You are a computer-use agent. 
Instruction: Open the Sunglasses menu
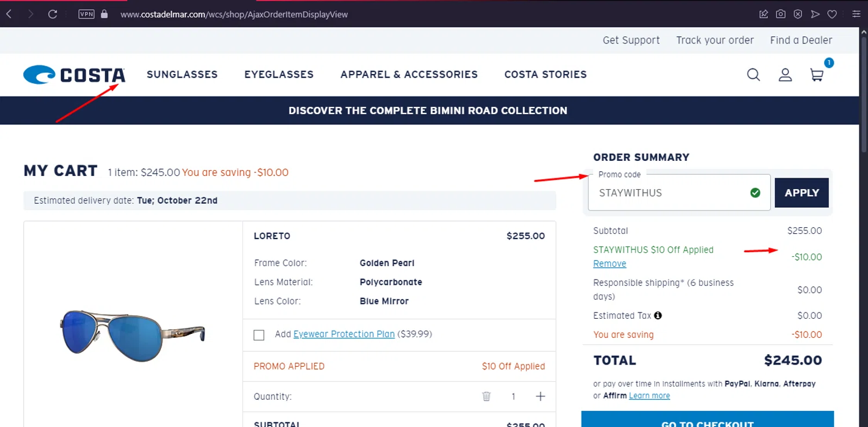[x=182, y=74]
